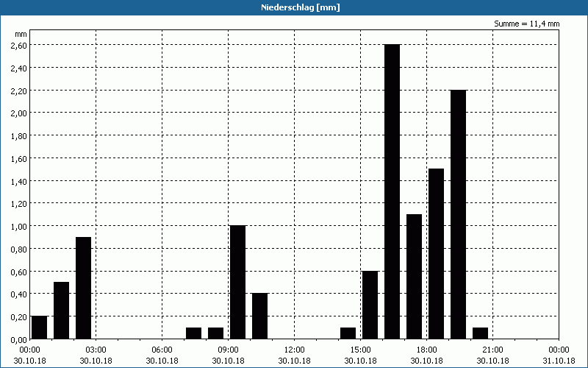Viewport: 588px width, 368px height.
Task: Select the "09:00" x-axis time label
Action: 228,350
